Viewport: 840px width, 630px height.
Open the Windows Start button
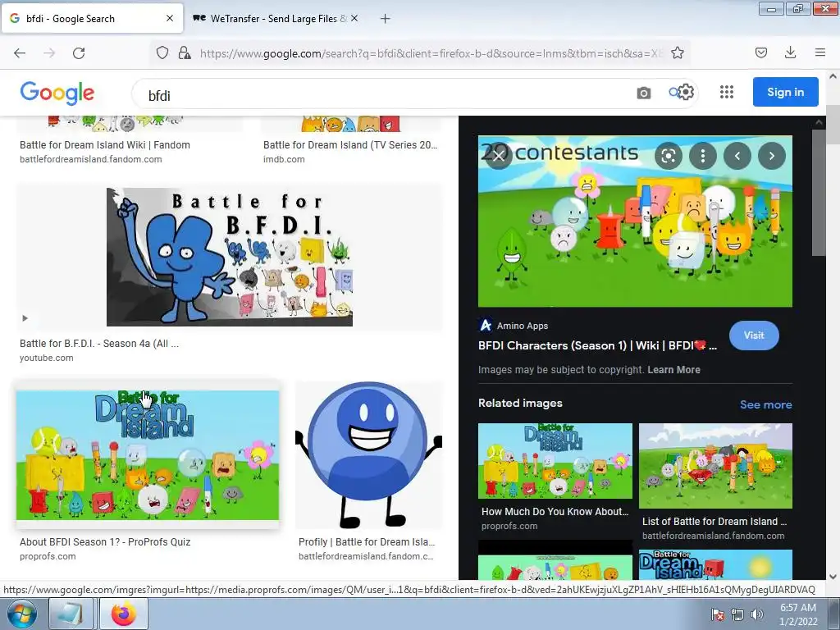pyautogui.click(x=21, y=614)
